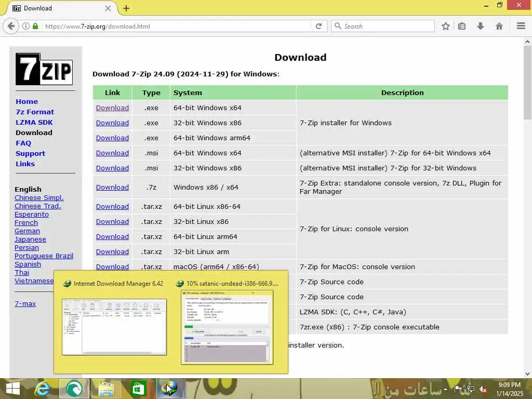This screenshot has width=532, height=399.
Task: Select the satanic-undead download progress thumbnail
Action: tap(227, 327)
